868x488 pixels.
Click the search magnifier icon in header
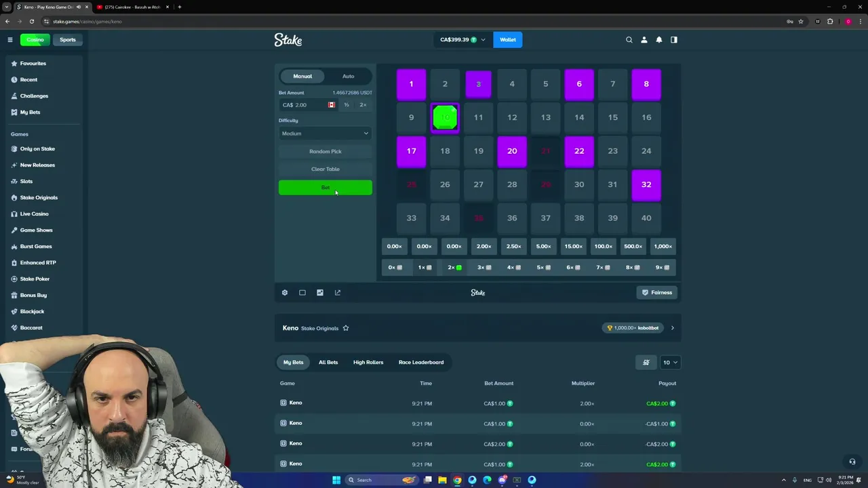point(629,39)
